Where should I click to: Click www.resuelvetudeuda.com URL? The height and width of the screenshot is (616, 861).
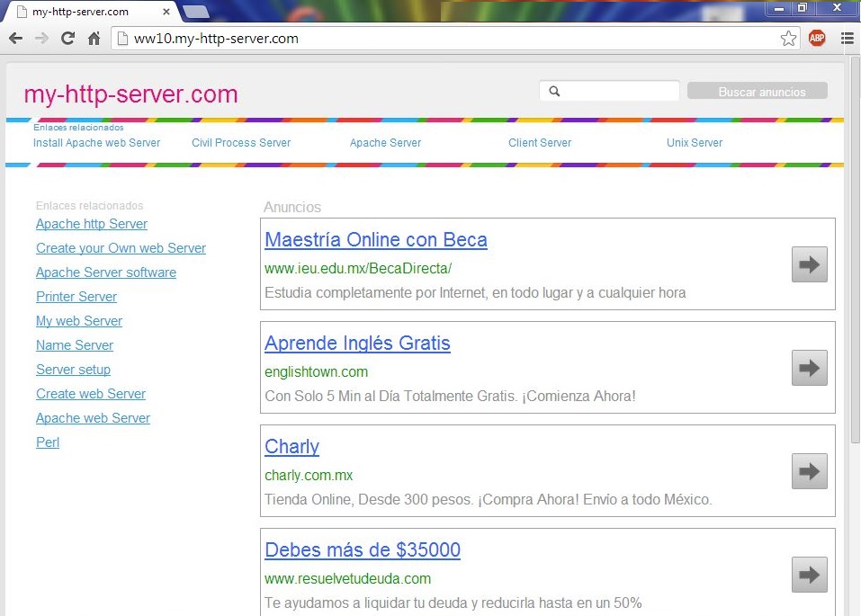pyautogui.click(x=347, y=578)
